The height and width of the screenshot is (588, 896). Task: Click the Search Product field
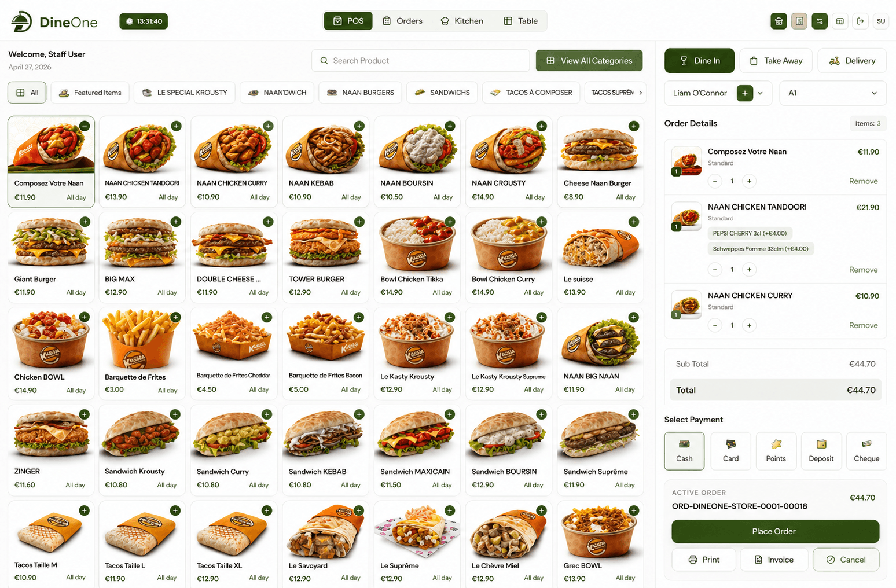coord(421,61)
